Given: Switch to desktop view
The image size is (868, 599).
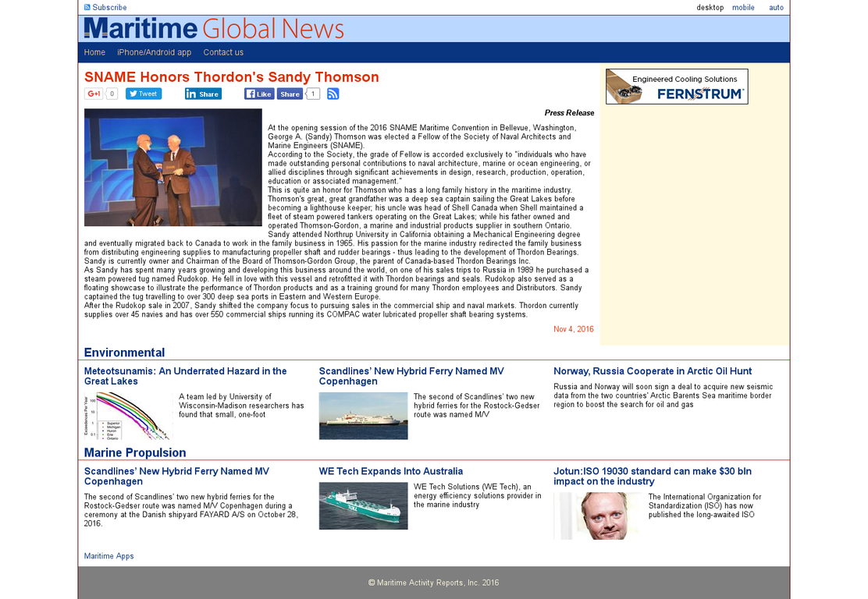Looking at the screenshot, I should pyautogui.click(x=710, y=7).
